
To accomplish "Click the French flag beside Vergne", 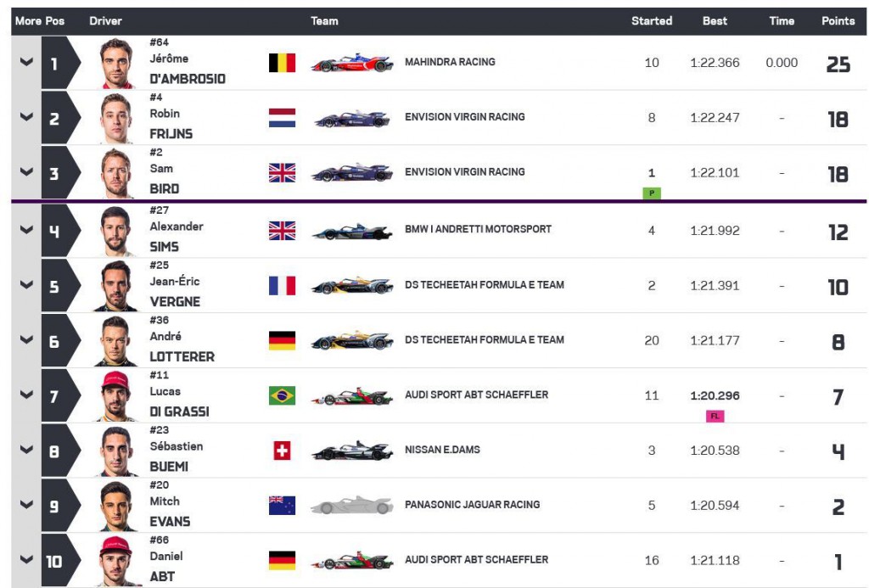I will click(282, 286).
